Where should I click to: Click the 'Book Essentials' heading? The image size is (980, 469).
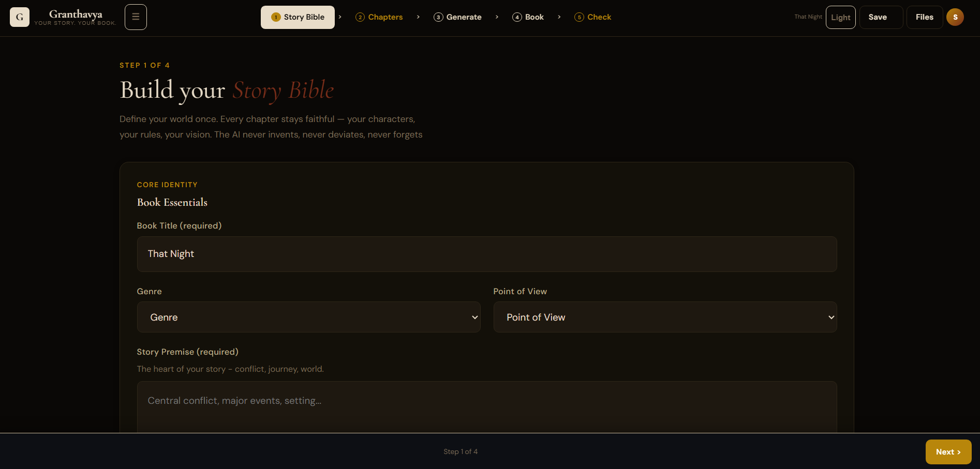click(172, 202)
